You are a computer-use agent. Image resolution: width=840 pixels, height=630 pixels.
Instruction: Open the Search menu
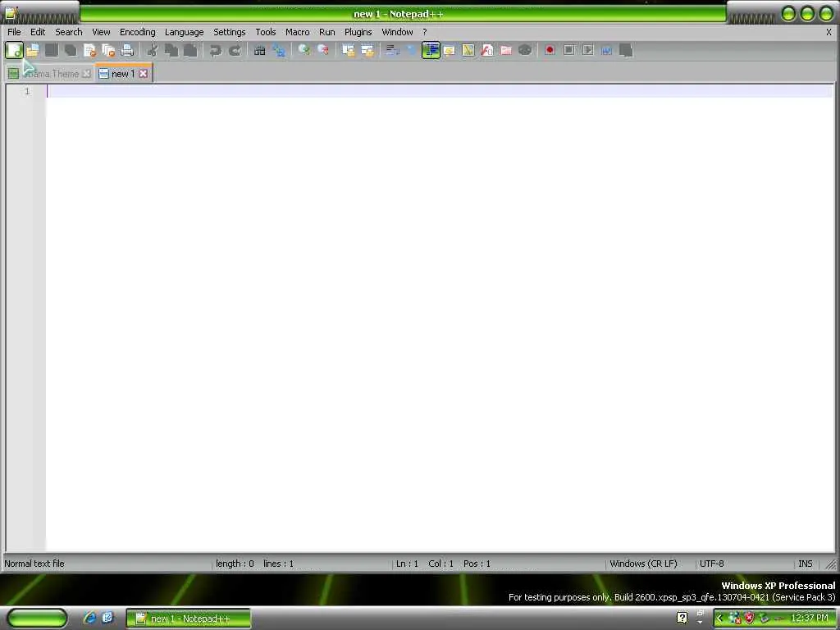click(69, 32)
